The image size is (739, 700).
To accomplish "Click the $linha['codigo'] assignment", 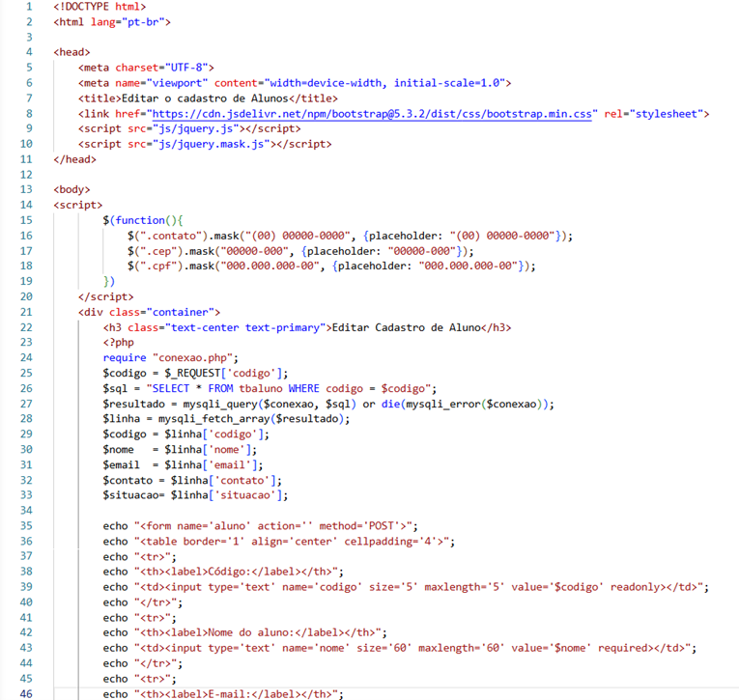I will (186, 434).
